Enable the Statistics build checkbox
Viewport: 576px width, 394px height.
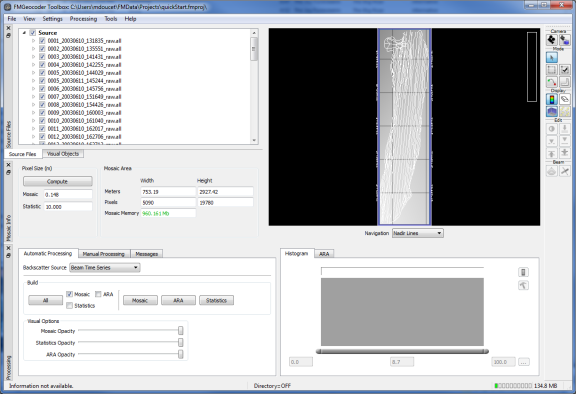tap(69, 306)
